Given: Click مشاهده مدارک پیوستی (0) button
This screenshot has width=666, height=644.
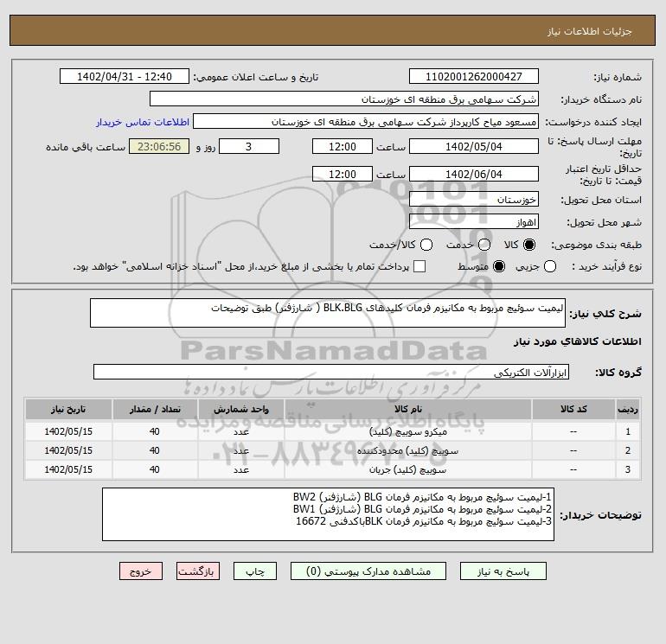Looking at the screenshot, I should pyautogui.click(x=368, y=571).
